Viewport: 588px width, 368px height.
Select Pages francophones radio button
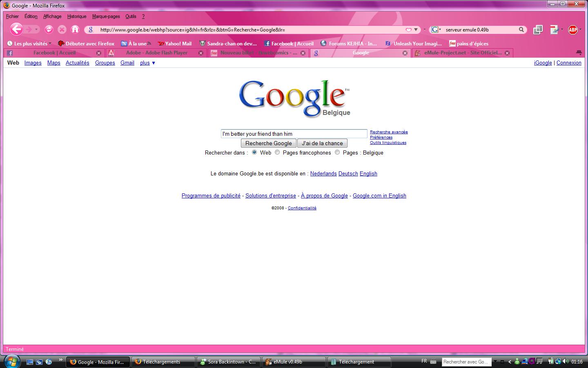pyautogui.click(x=277, y=153)
